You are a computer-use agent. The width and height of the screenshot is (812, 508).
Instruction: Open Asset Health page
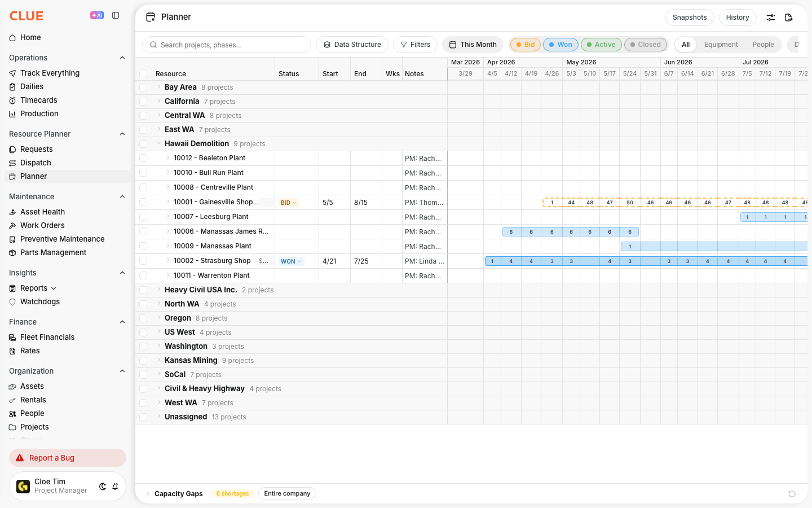tap(42, 212)
